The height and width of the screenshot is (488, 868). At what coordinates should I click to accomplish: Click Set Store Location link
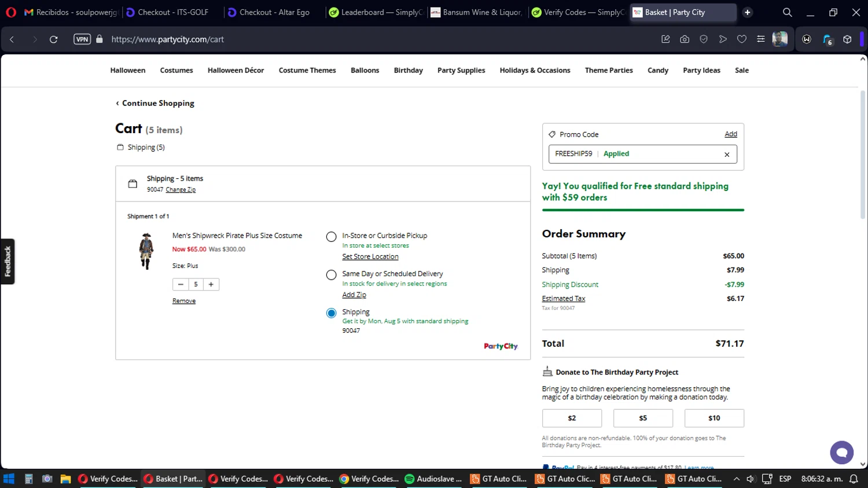[370, 257]
